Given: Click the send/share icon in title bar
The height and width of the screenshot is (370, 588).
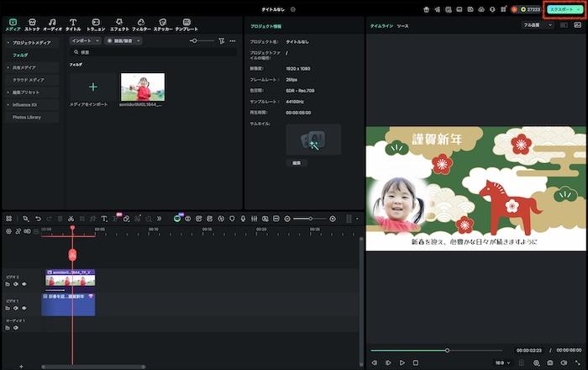Looking at the screenshot, I should [438, 10].
